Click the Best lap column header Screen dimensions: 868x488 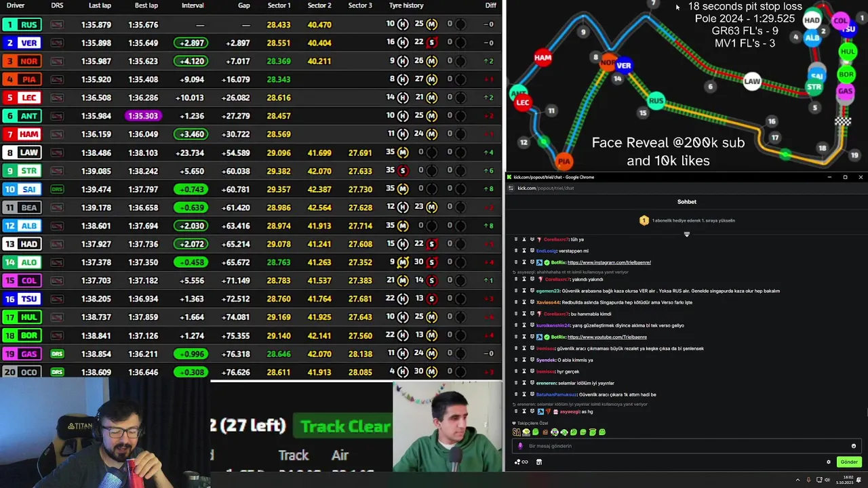(x=146, y=5)
